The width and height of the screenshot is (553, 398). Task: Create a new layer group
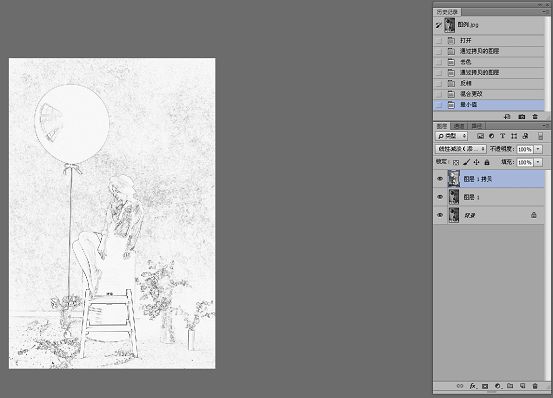click(510, 386)
